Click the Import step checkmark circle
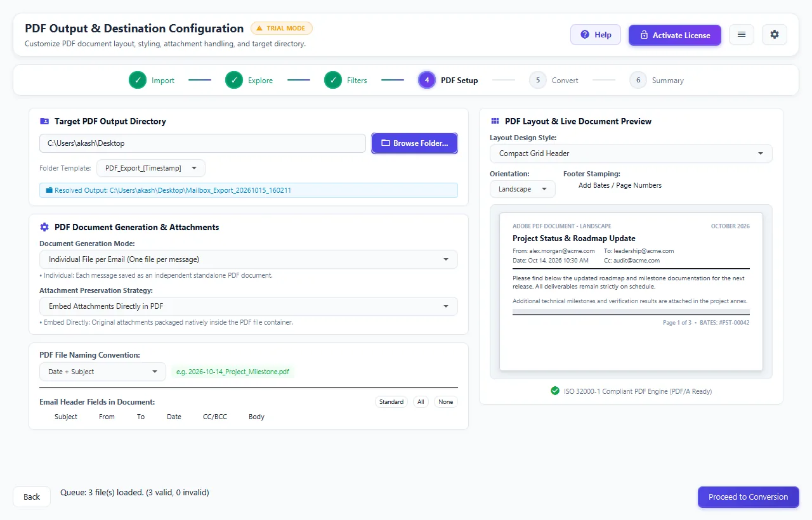 click(138, 81)
